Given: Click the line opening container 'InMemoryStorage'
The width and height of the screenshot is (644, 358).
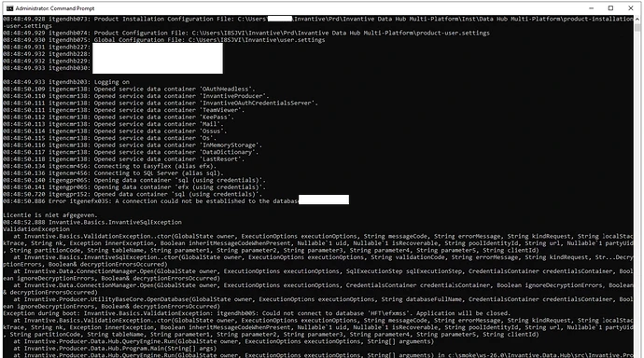Looking at the screenshot, I should 133,145.
